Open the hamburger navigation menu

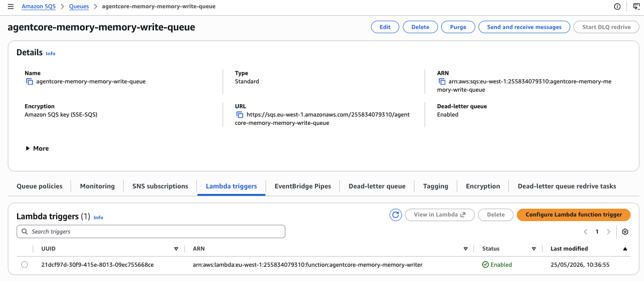pos(11,6)
